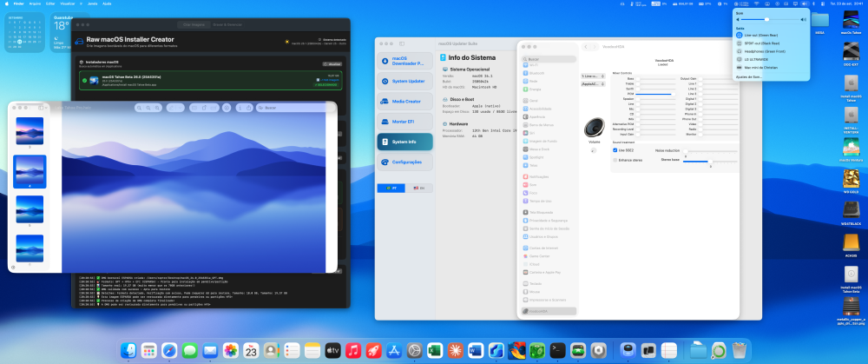Select LG ULTRAWIDE sound output
Image resolution: width=868 pixels, height=364 pixels.
(x=771, y=59)
